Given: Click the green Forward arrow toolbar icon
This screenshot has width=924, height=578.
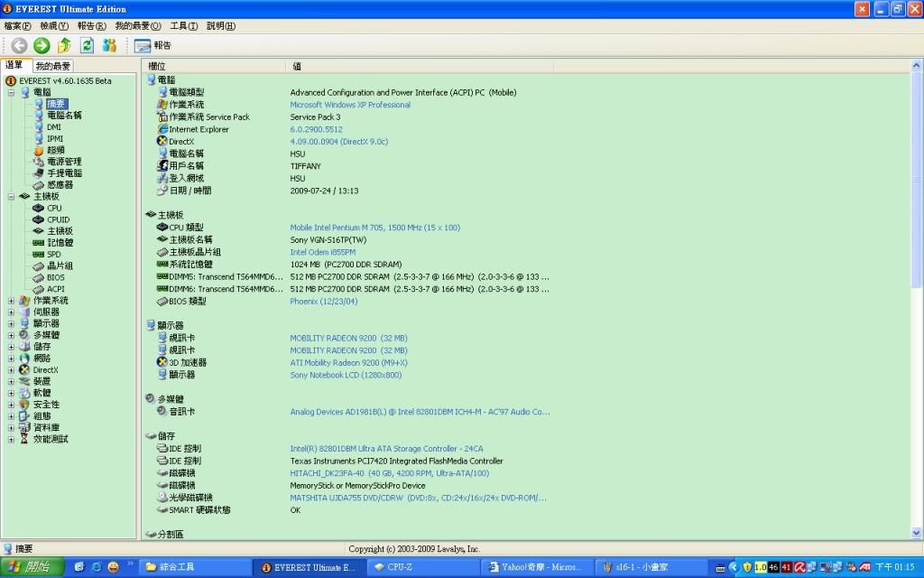Looking at the screenshot, I should (x=42, y=45).
